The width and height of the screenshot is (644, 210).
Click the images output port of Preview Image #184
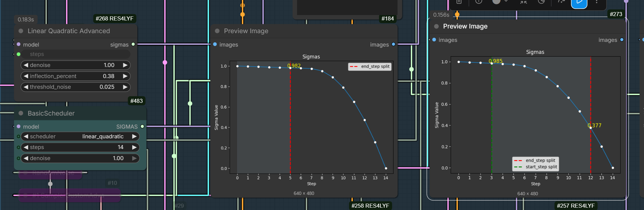point(393,44)
